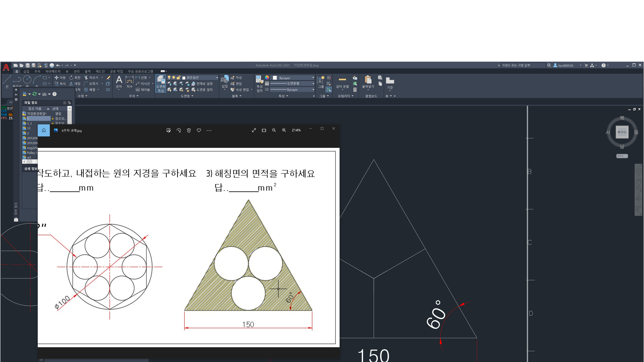Click the Dimension (치수) tool

pos(129,82)
